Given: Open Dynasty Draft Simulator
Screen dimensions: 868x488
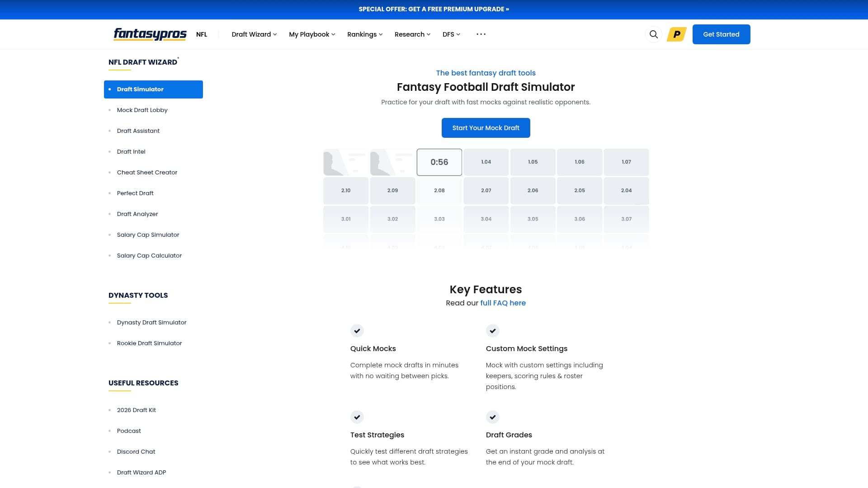Looking at the screenshot, I should point(151,323).
